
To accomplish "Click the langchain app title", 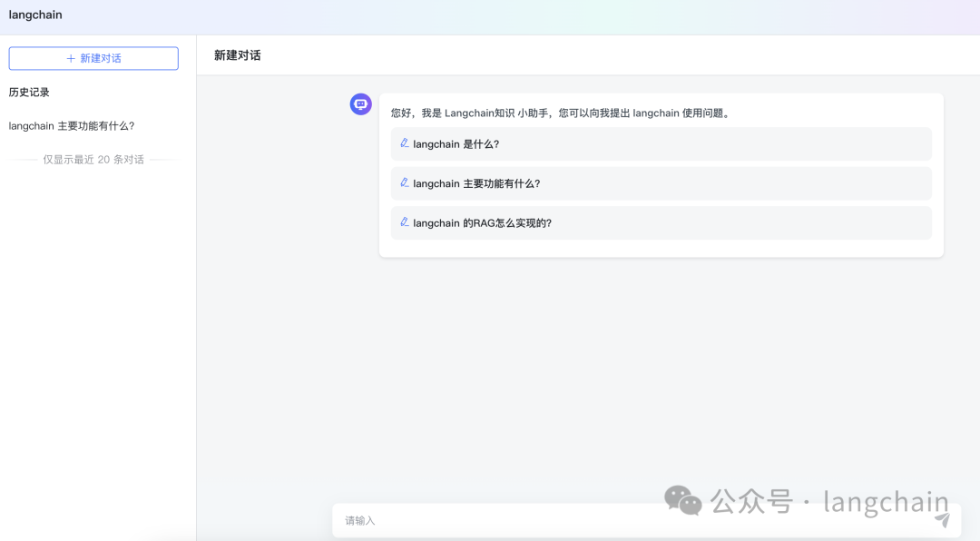I will (x=35, y=15).
